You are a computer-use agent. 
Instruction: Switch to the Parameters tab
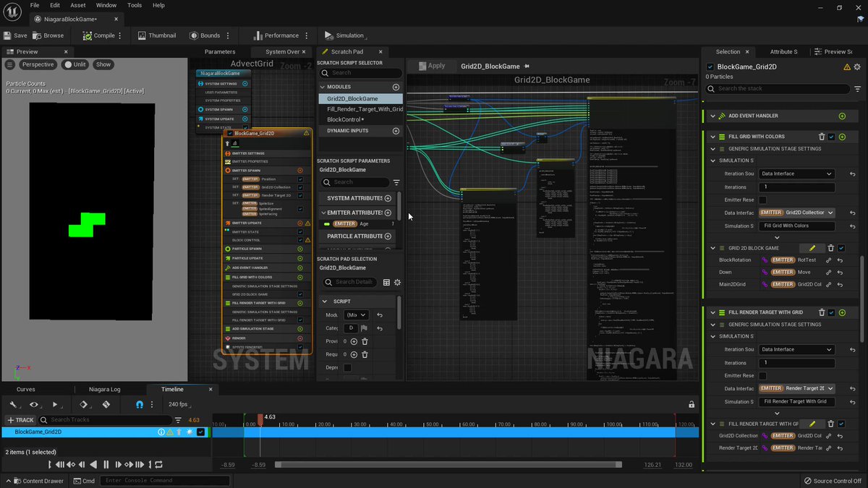(220, 51)
